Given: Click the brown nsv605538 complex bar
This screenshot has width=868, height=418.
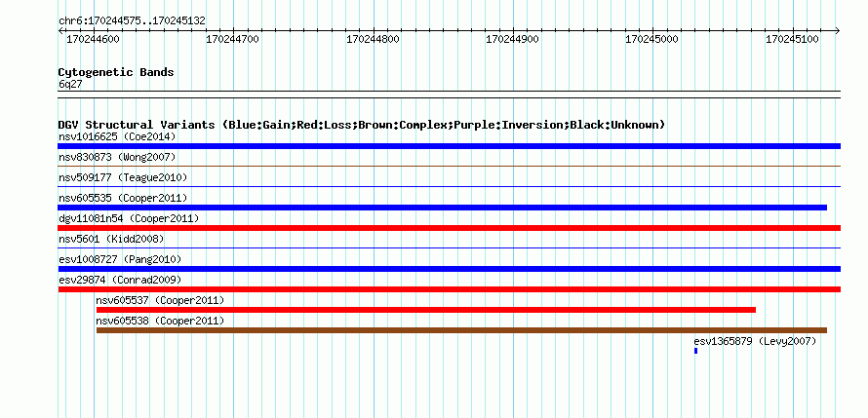Looking at the screenshot, I should [461, 330].
